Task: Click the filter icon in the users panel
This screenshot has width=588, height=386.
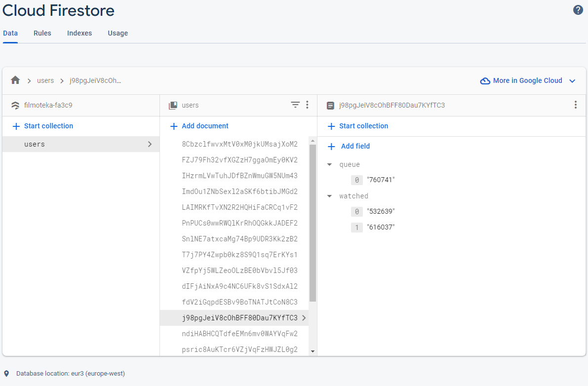Action: coord(295,105)
